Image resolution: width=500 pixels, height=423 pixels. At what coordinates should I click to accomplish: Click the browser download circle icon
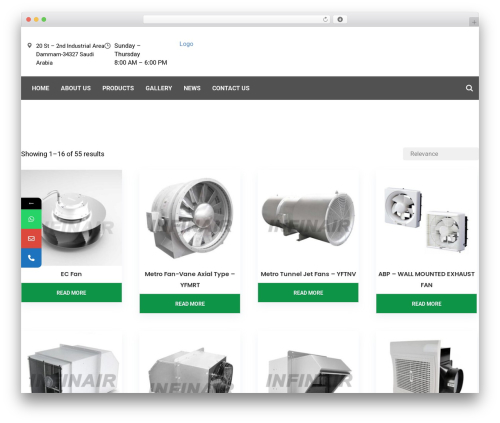coord(340,19)
